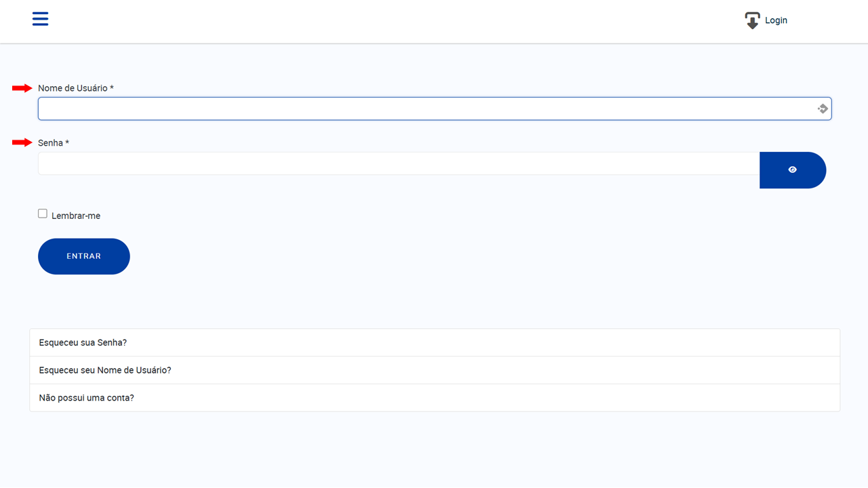This screenshot has height=488, width=868.
Task: Submit with the ENTRAR button
Action: [84, 256]
